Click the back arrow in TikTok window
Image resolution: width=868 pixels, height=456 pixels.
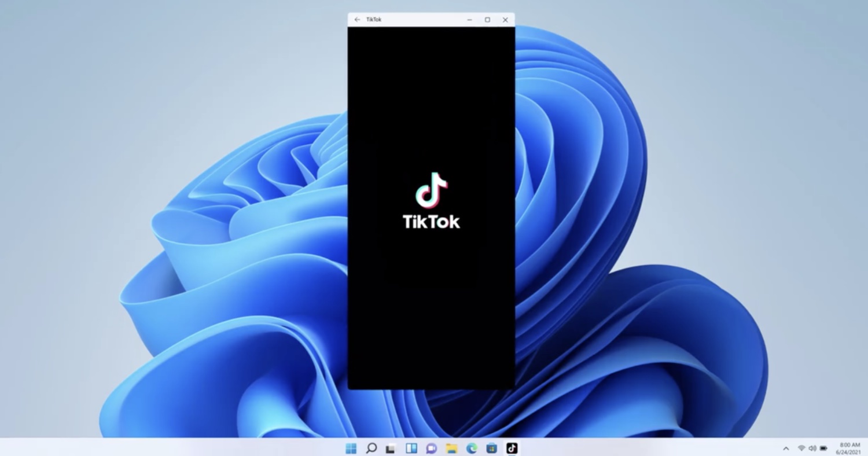(357, 20)
